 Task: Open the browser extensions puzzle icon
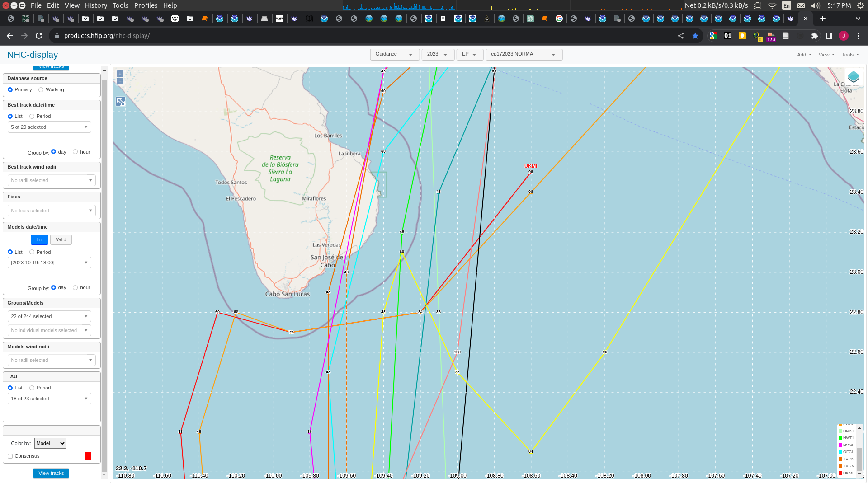(815, 36)
